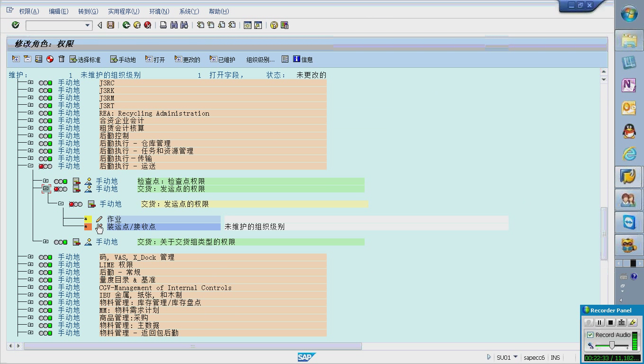Collapse the 后勤执行 - 运送 node
Viewport: 644px width, 364px height.
click(30, 166)
